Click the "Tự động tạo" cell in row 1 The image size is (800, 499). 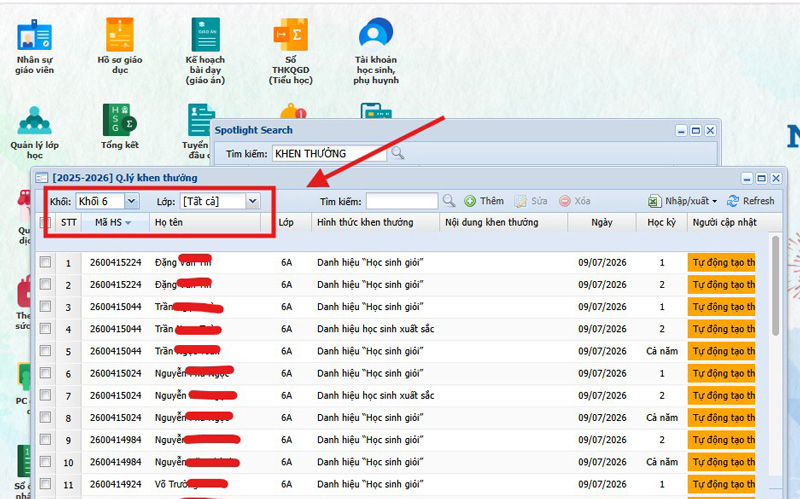click(721, 263)
